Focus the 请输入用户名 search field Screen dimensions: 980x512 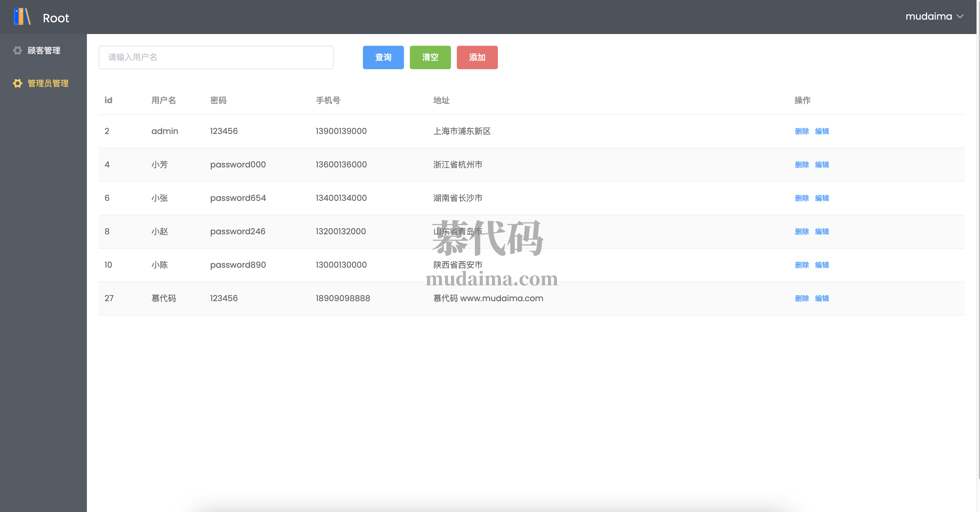click(216, 57)
